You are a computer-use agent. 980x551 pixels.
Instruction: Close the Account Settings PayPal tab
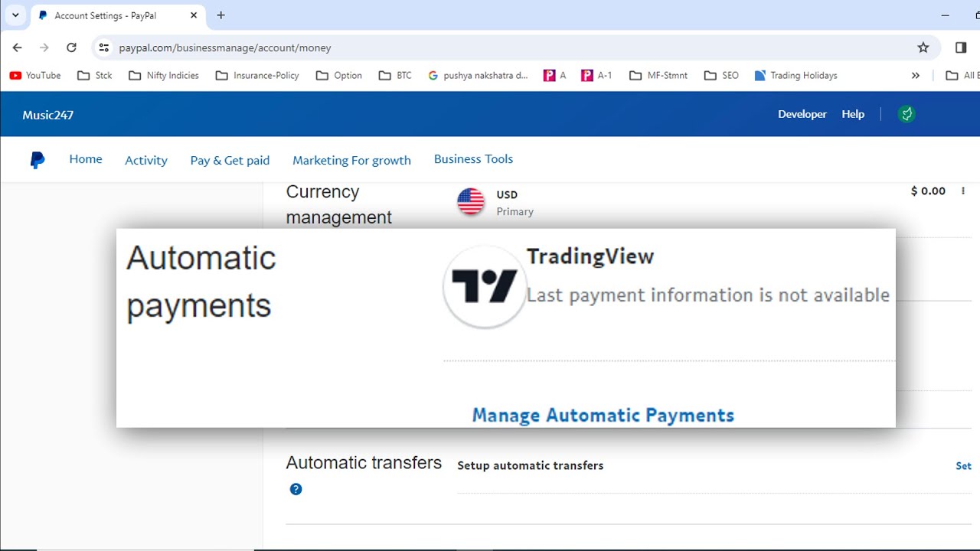pos(194,15)
